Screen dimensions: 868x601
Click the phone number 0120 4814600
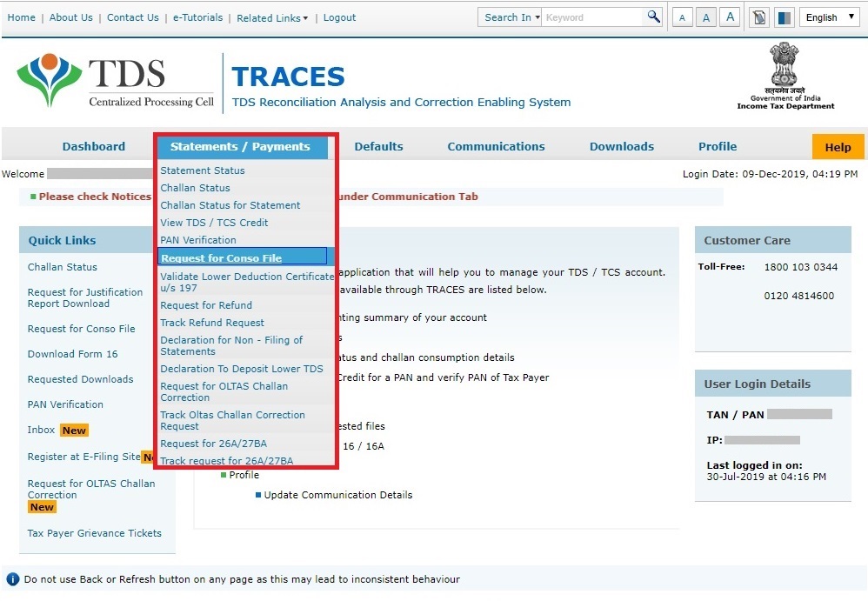(x=798, y=296)
